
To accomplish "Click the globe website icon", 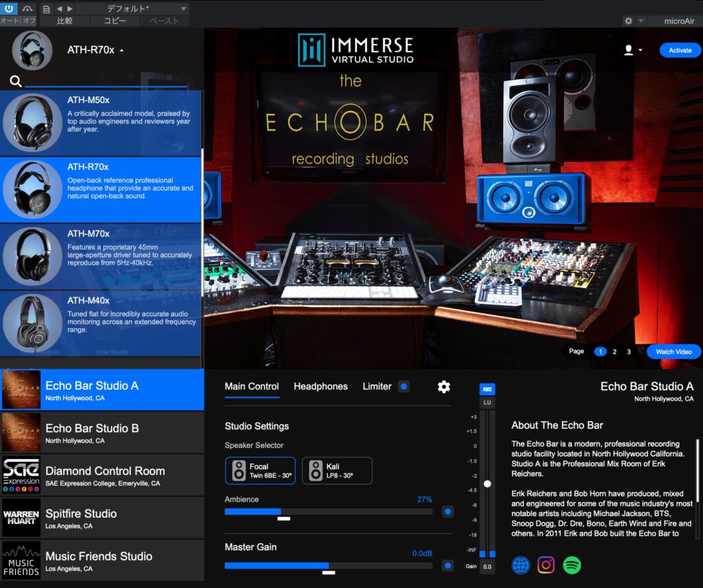I will [x=521, y=565].
